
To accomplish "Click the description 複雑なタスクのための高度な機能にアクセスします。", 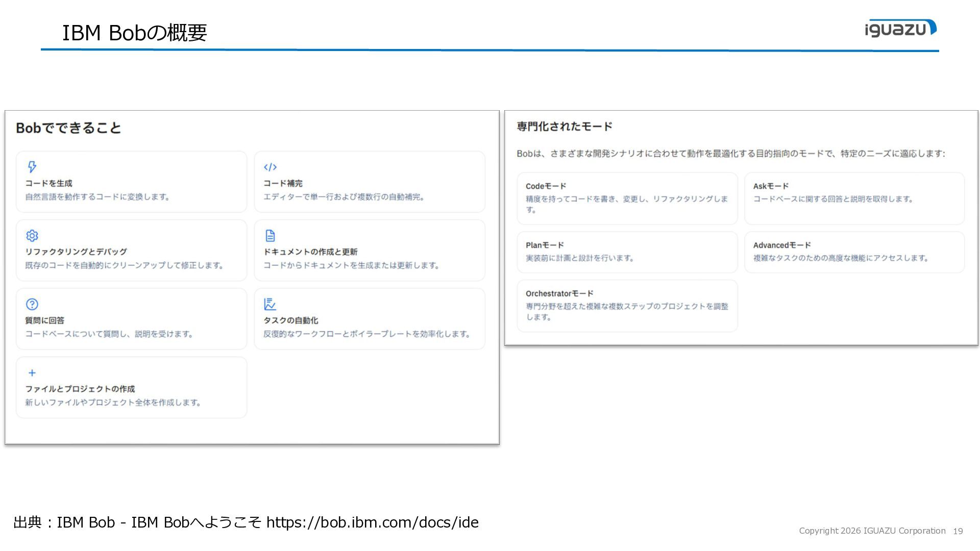I will (x=841, y=258).
